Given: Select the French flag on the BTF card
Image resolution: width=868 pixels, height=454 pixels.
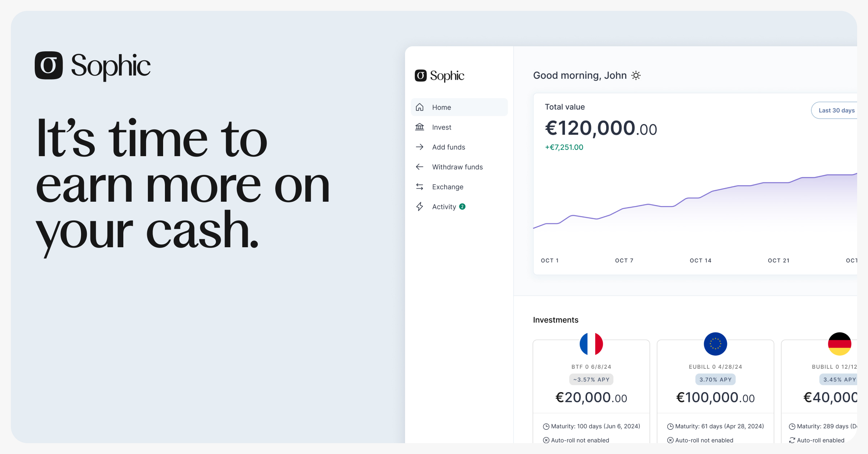Looking at the screenshot, I should tap(591, 344).
